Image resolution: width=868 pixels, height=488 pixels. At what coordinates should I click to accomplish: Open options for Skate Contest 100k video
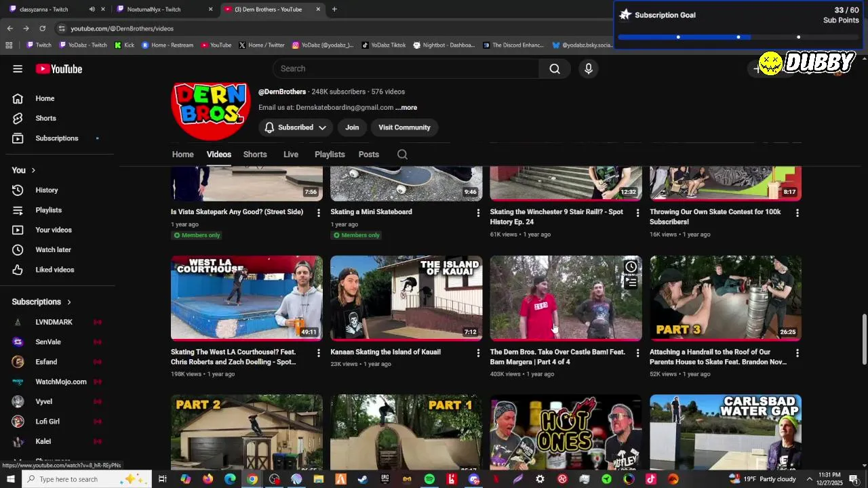[797, 213]
